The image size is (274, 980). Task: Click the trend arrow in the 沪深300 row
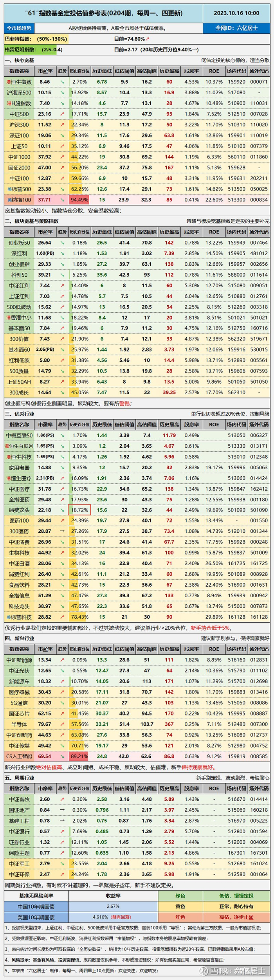click(62, 124)
